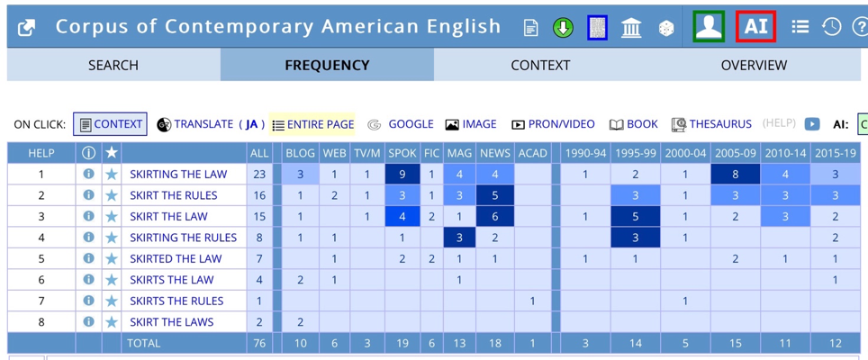Open SKIRT THE RULES phrase link
Image resolution: width=868 pixels, height=360 pixels.
[x=173, y=195]
